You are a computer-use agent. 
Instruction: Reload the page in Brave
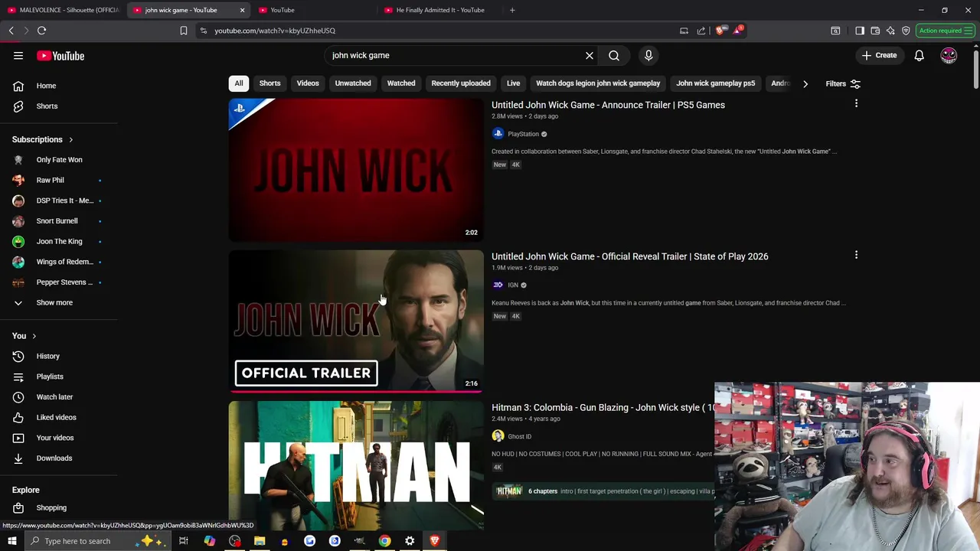[41, 31]
